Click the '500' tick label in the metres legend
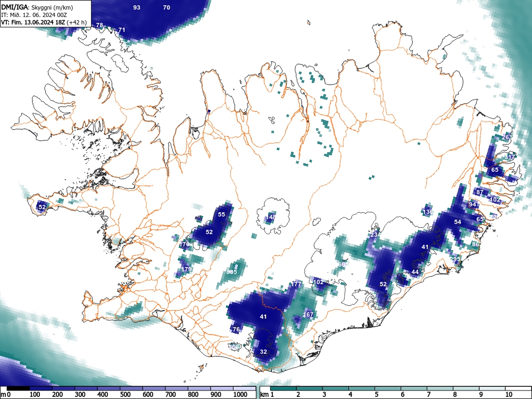This screenshot has height=399, width=532. [x=125, y=395]
